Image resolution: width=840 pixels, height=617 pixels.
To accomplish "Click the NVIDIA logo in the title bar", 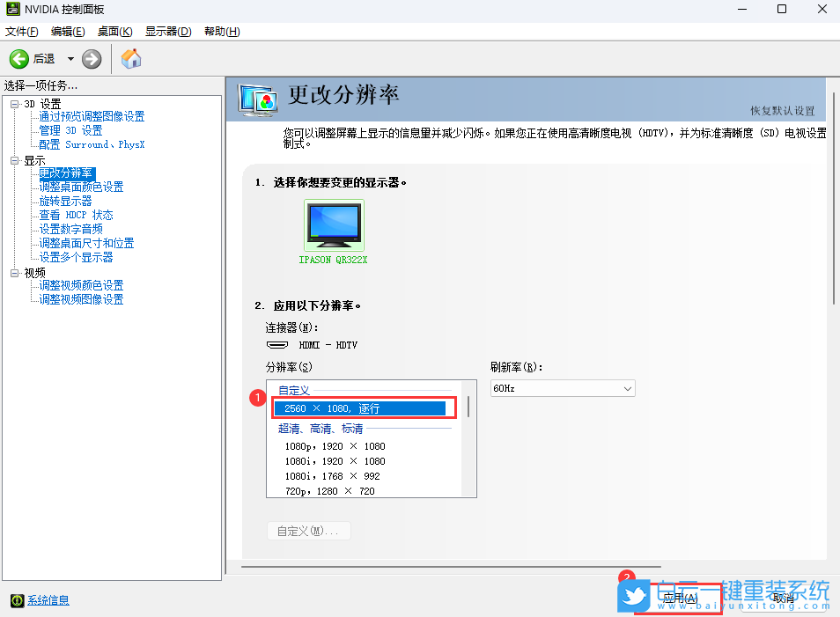I will [x=11, y=10].
